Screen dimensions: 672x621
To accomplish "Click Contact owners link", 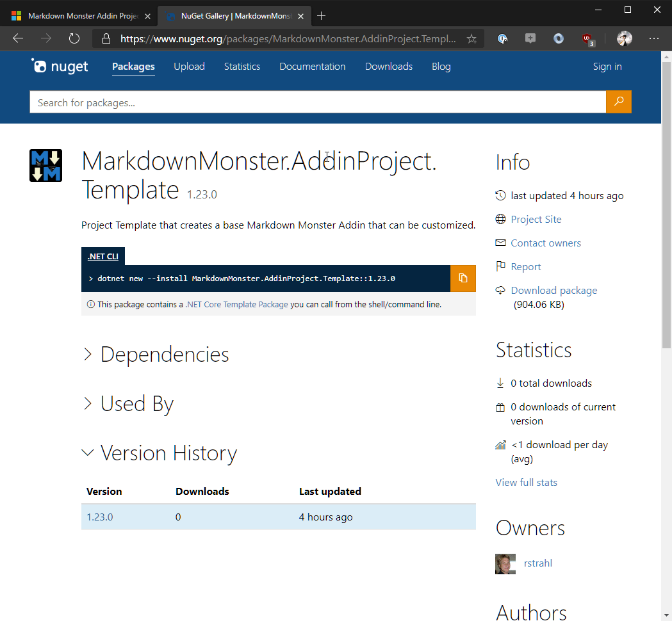I will 546,243.
